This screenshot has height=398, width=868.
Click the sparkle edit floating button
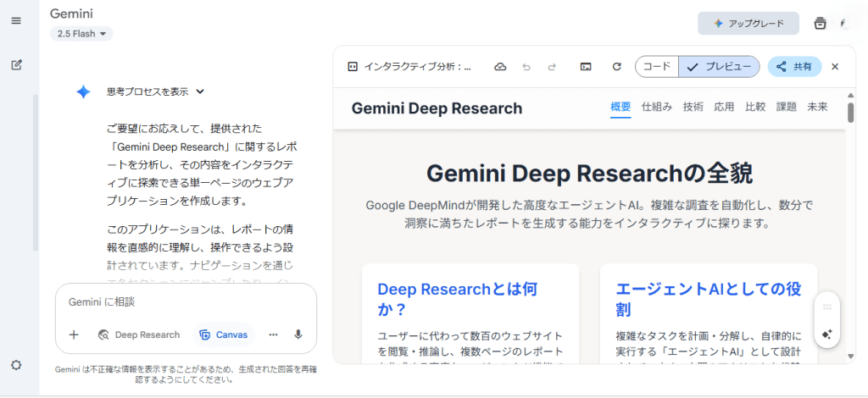[827, 334]
